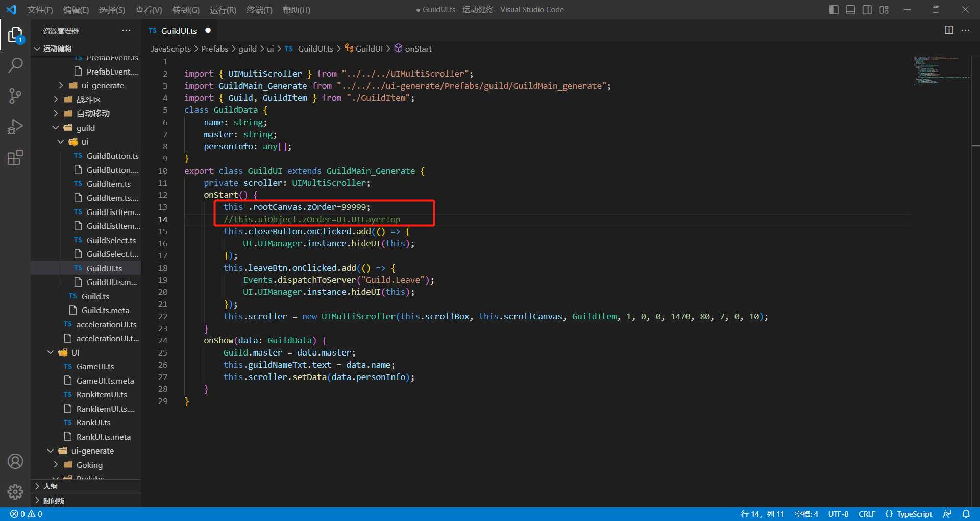The width and height of the screenshot is (980, 521).
Task: Click the code minimap preview
Action: click(942, 70)
